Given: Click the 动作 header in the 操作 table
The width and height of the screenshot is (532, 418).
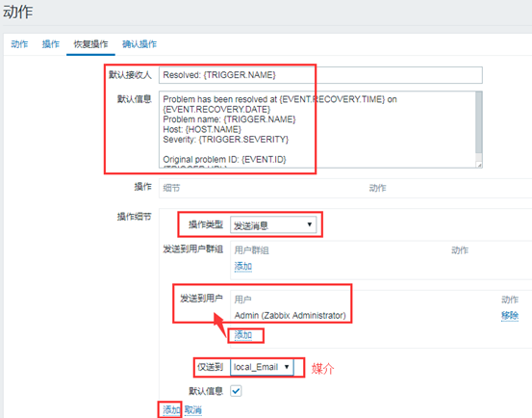Looking at the screenshot, I should (x=378, y=188).
